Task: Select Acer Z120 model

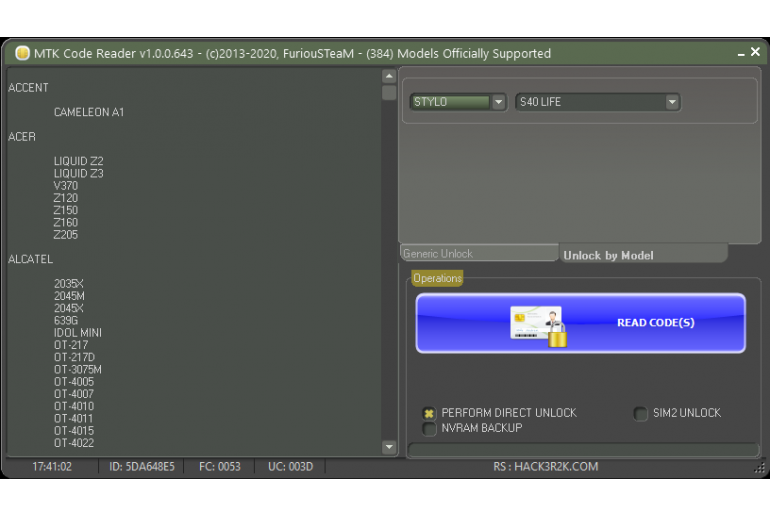Action: click(x=66, y=198)
